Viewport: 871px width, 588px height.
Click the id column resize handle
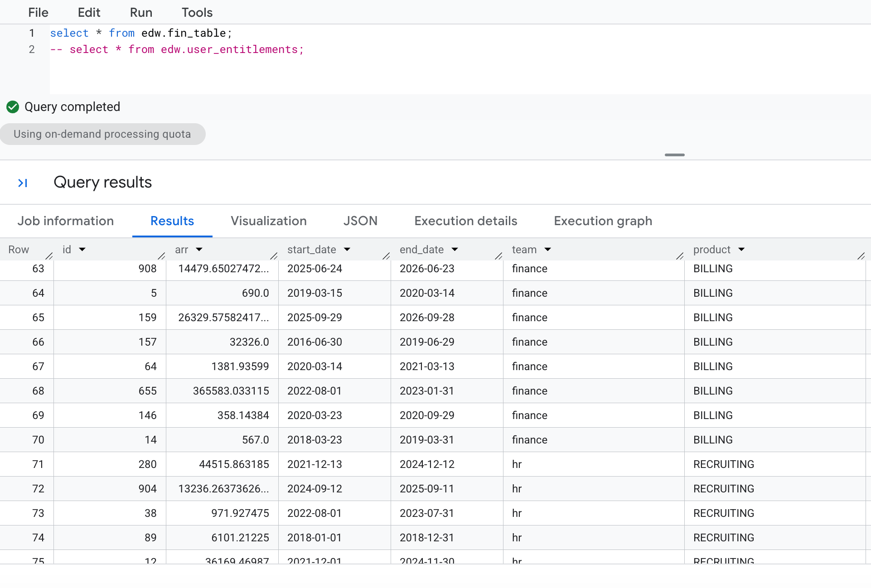click(161, 256)
